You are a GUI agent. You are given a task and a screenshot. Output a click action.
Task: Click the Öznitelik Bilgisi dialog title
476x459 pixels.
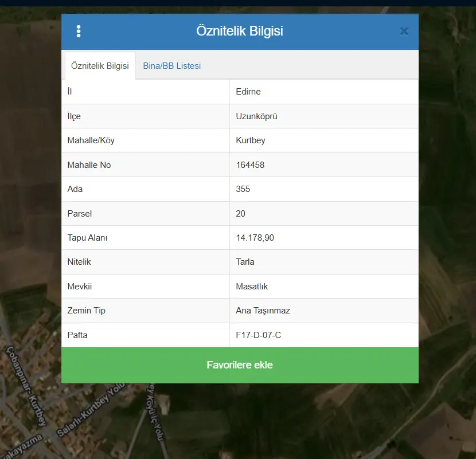240,31
